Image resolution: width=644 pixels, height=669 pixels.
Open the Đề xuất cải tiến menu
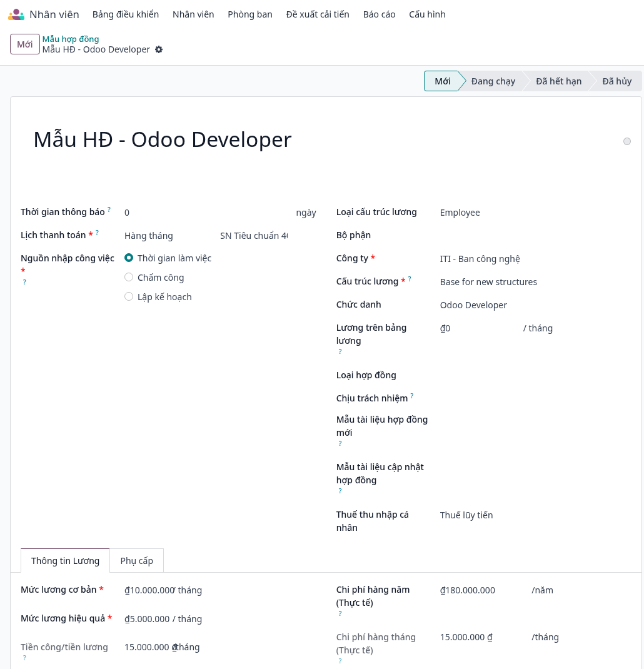click(x=318, y=14)
